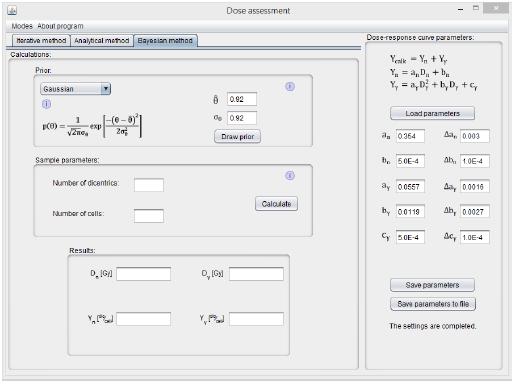Screen dimensions: 512x386
Task: Click the Yγ result field
Action: [x=256, y=319]
